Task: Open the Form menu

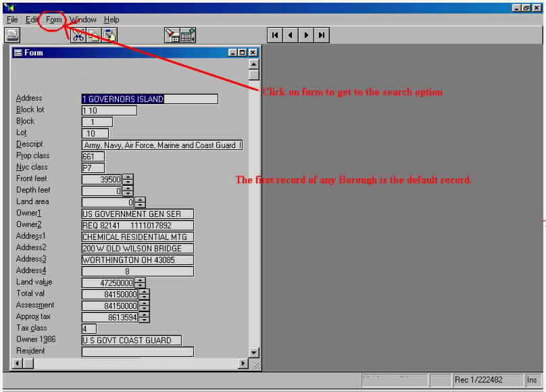Action: tap(54, 20)
